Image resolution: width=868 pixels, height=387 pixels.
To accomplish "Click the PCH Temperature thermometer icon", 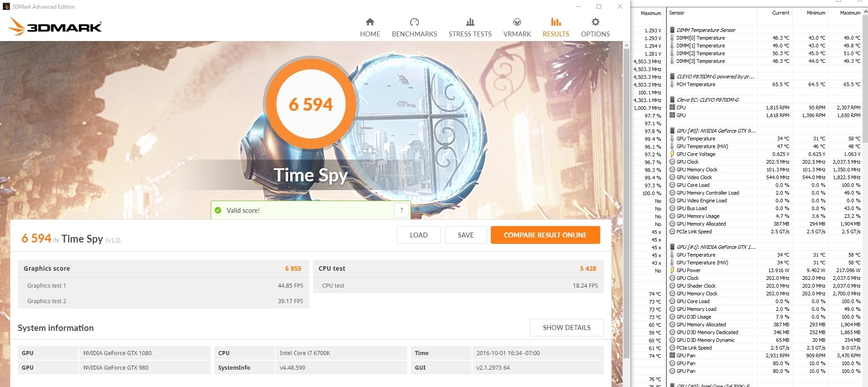I will 672,84.
